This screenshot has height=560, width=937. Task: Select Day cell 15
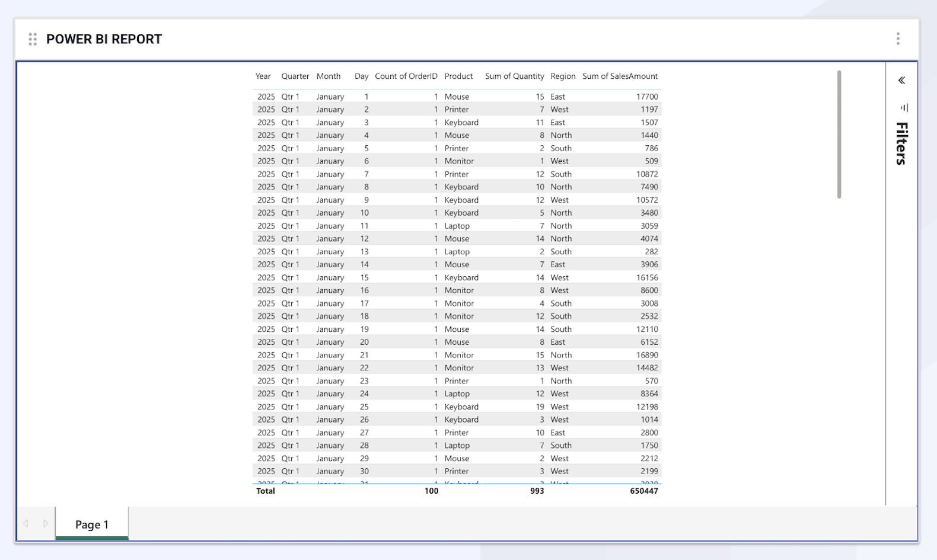click(x=364, y=278)
